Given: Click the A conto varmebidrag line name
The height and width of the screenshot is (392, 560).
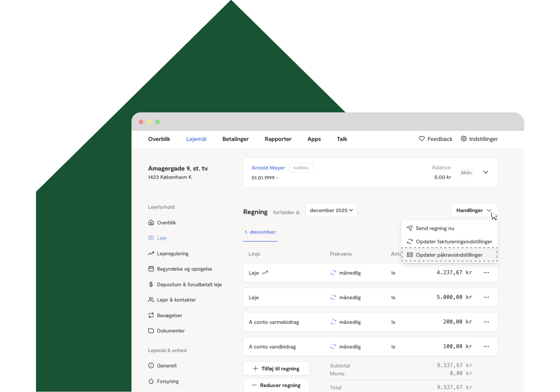Looking at the screenshot, I should [274, 322].
